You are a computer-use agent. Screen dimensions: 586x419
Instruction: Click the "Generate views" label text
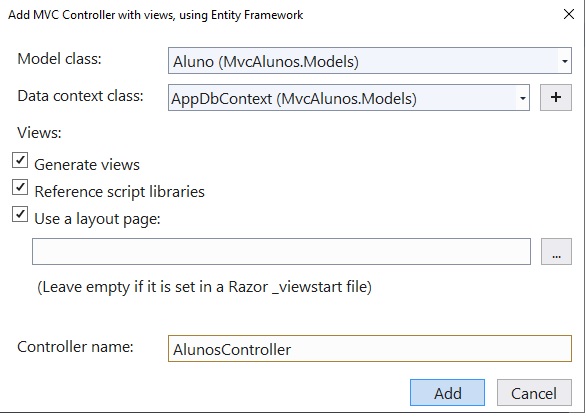[87, 165]
